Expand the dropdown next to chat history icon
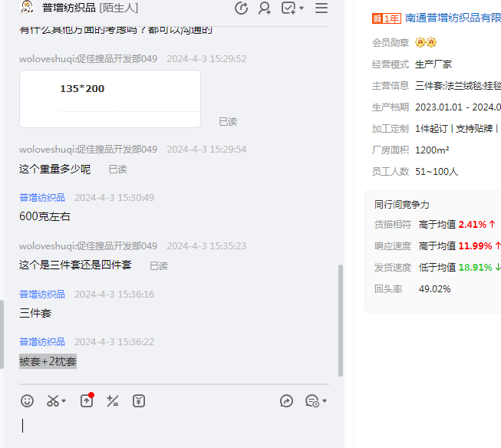The image size is (501, 448). coord(325,401)
